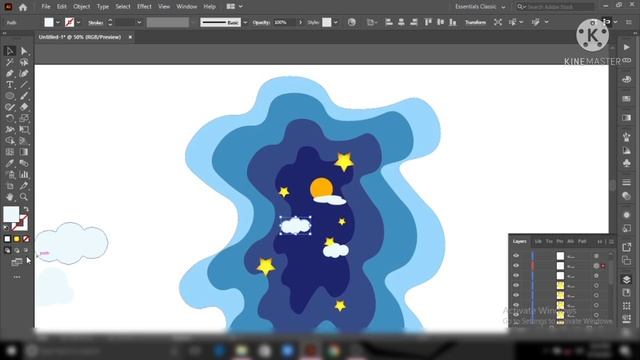This screenshot has width=640, height=360.
Task: Go to the Home screen icon
Action: click(23, 7)
